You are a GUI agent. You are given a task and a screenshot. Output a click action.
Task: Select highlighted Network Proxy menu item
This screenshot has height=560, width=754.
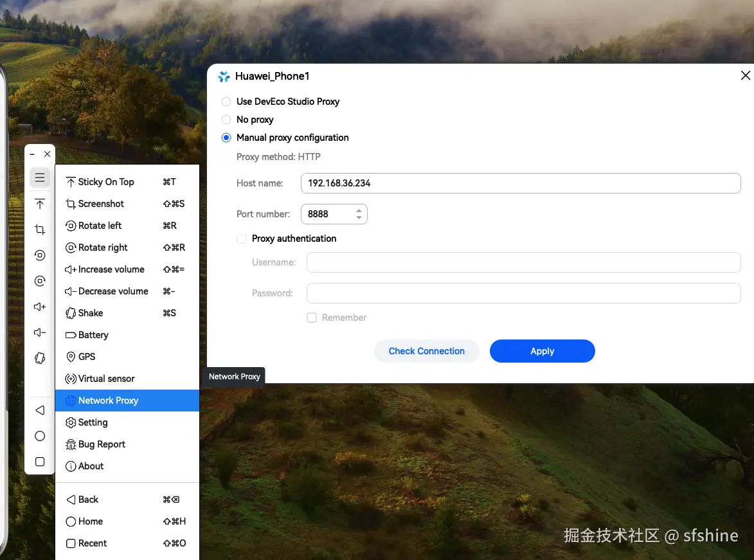click(x=127, y=401)
